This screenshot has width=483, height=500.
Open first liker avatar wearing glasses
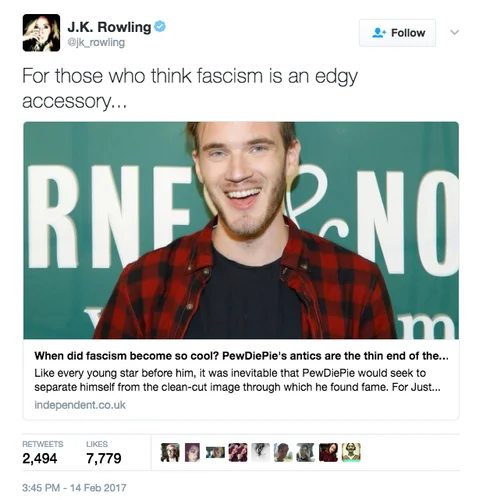coord(170,452)
